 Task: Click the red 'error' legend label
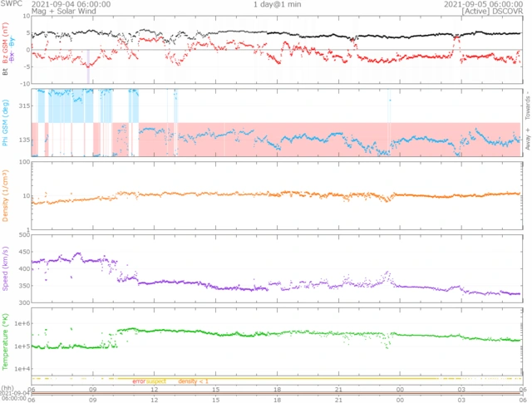coord(138,381)
